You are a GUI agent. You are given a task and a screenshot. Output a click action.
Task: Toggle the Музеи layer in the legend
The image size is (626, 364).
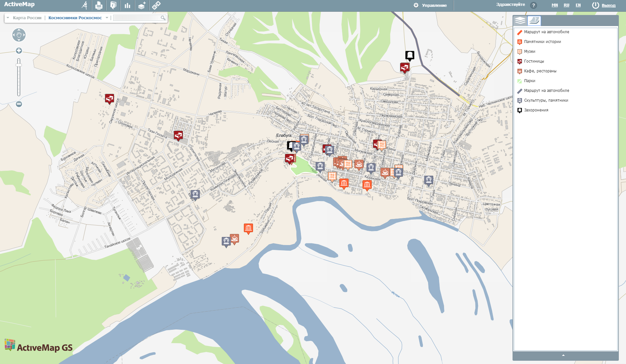click(529, 51)
